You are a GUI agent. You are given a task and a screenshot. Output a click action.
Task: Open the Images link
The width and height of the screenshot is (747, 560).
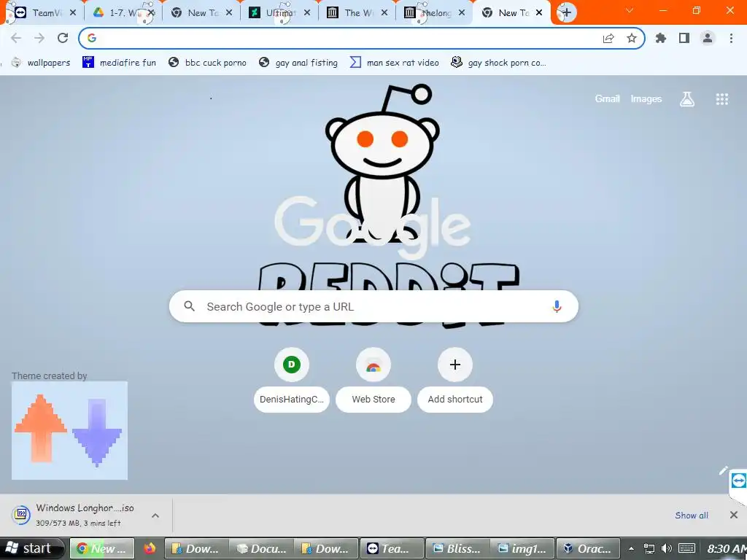(x=646, y=98)
